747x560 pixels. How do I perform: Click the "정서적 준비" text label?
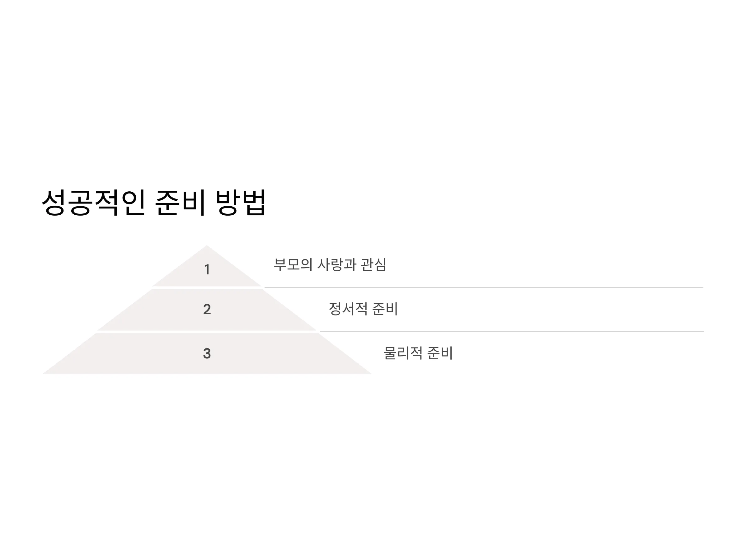[363, 309]
